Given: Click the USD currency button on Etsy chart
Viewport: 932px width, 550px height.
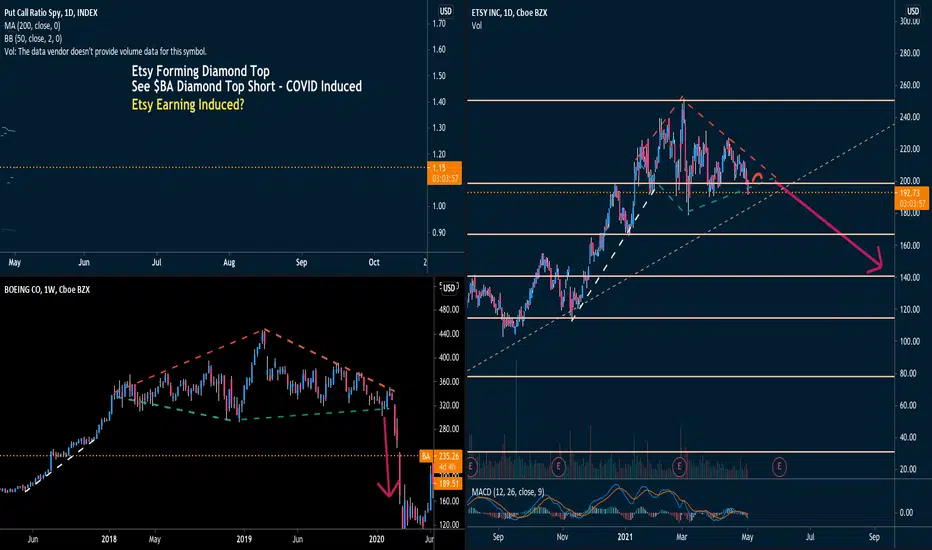Looking at the screenshot, I should coord(912,11).
